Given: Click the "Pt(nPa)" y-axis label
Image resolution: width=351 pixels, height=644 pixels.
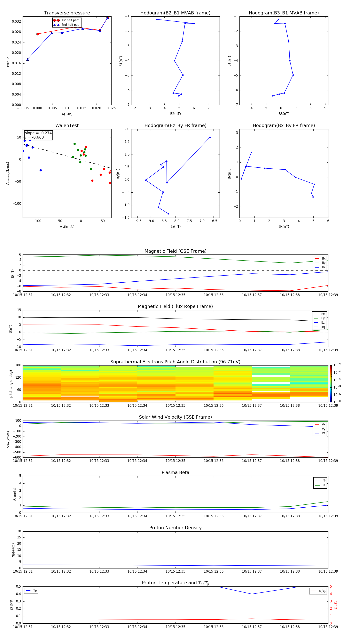Looking at the screenshot, I should click(x=8, y=61).
